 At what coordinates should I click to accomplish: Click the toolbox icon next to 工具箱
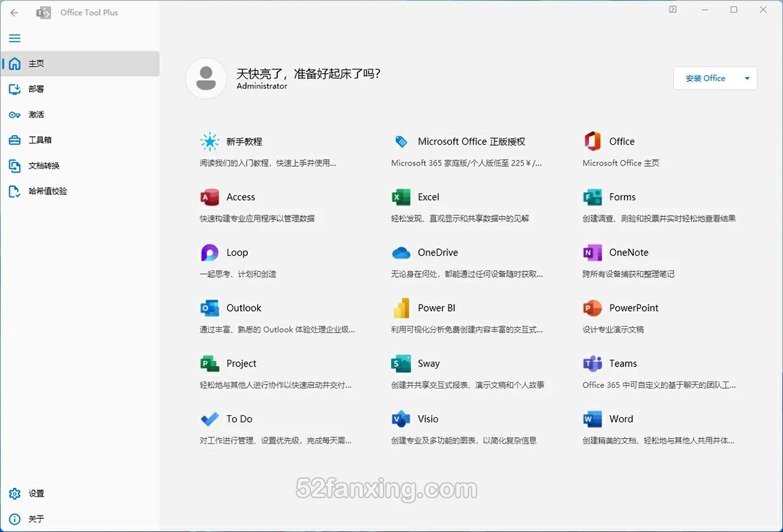click(x=14, y=140)
